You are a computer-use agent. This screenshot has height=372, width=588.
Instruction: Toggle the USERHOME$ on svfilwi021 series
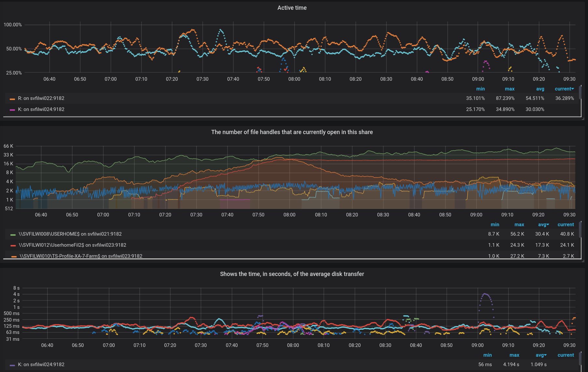tap(70, 234)
